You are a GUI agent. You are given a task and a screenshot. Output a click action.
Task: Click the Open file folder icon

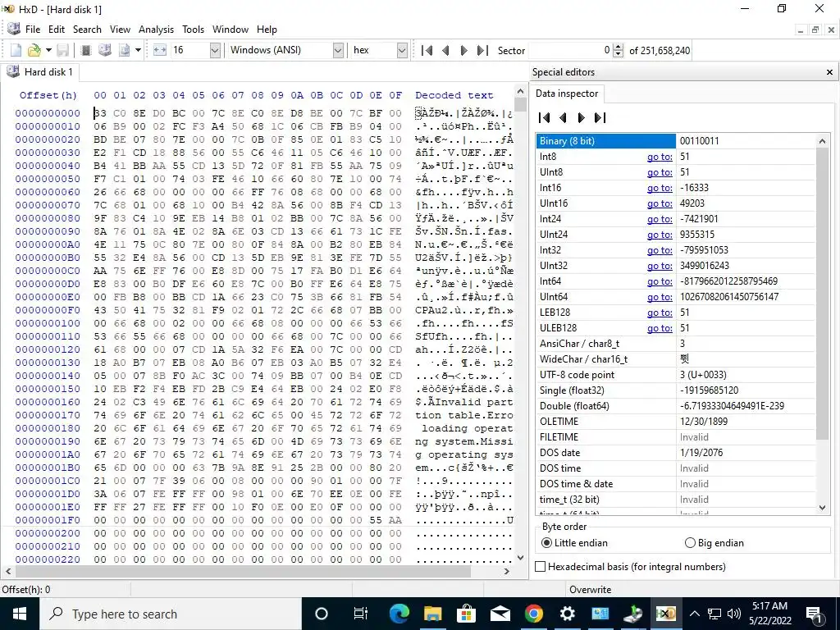pyautogui.click(x=34, y=50)
